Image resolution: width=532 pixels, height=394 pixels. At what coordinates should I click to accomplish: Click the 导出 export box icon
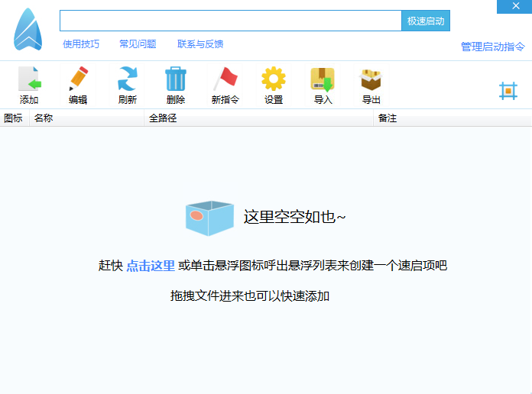(371, 79)
